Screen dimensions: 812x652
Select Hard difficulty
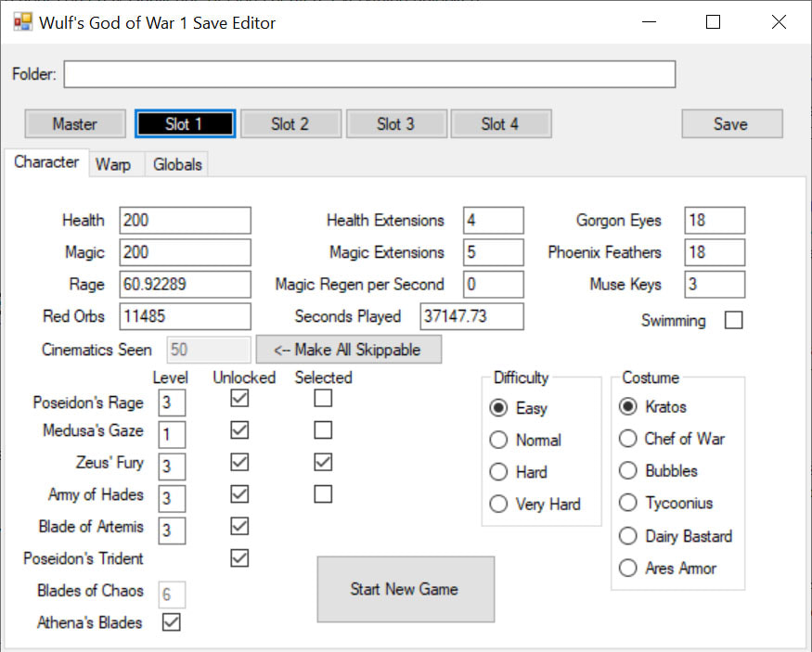point(519,472)
